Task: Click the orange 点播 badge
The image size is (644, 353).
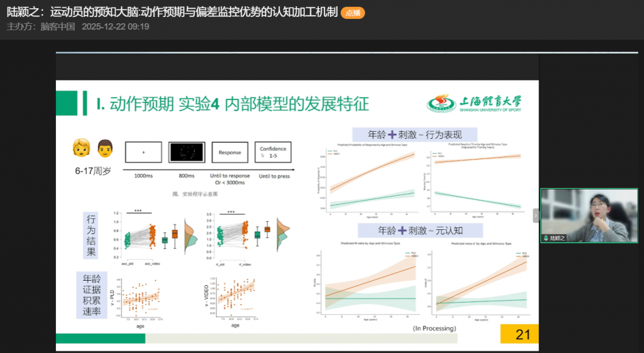Action: coord(352,13)
